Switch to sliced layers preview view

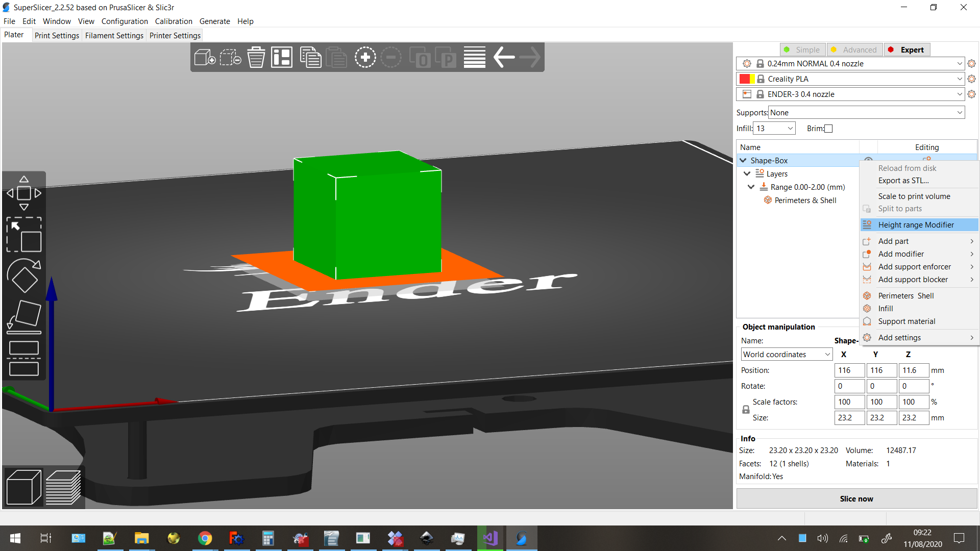tap(63, 487)
